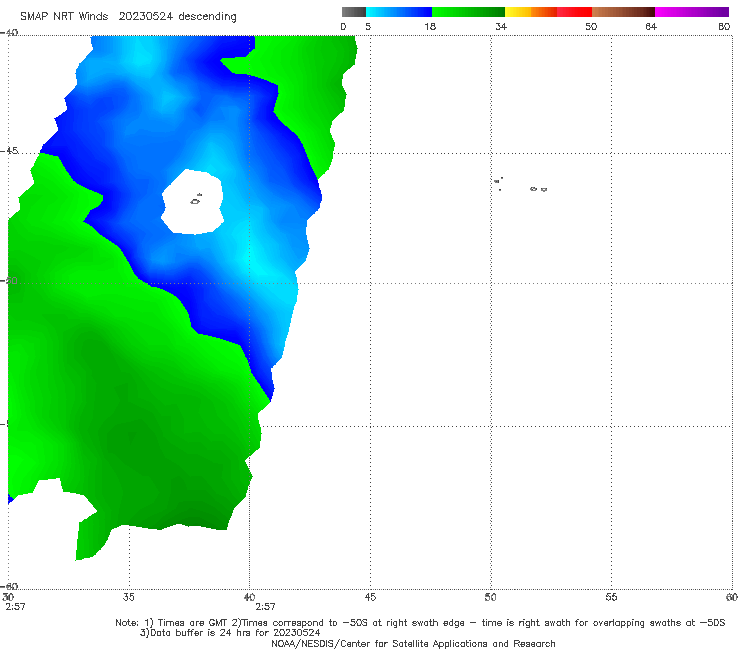Click the colorbar label "80"
This screenshot has height=650, width=740.
tap(724, 26)
